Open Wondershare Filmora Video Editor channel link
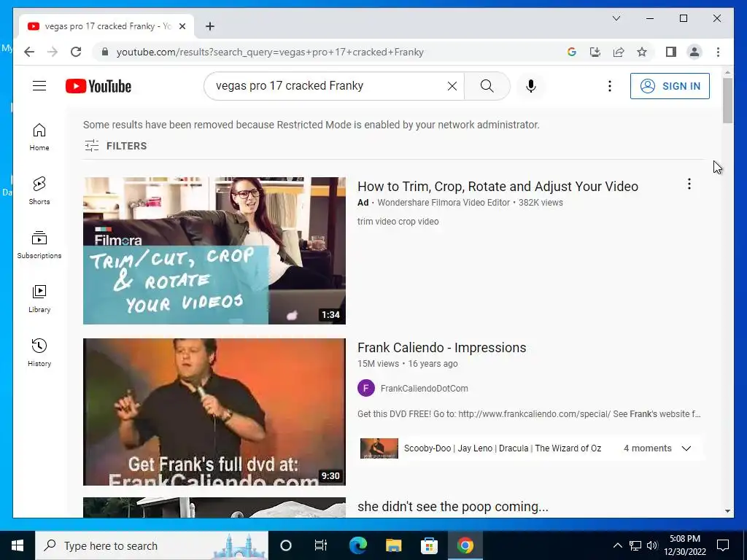Screen dimensions: 747x560 [x=444, y=203]
